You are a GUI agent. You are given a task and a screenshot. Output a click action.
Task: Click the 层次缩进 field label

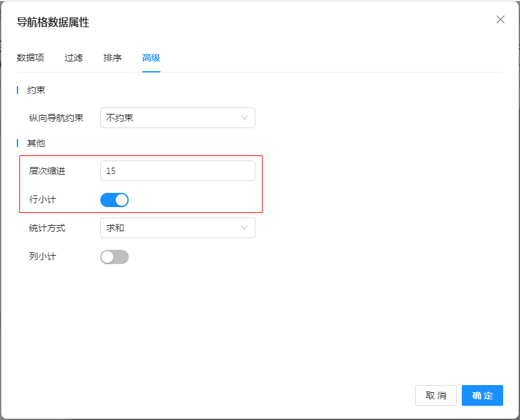pos(47,171)
